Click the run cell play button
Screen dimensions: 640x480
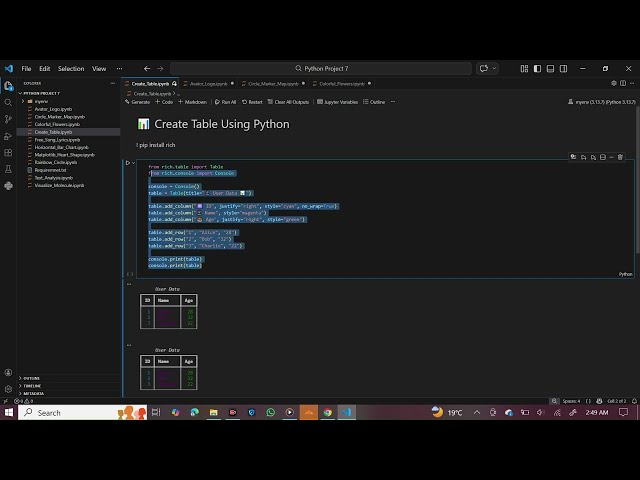pos(128,163)
